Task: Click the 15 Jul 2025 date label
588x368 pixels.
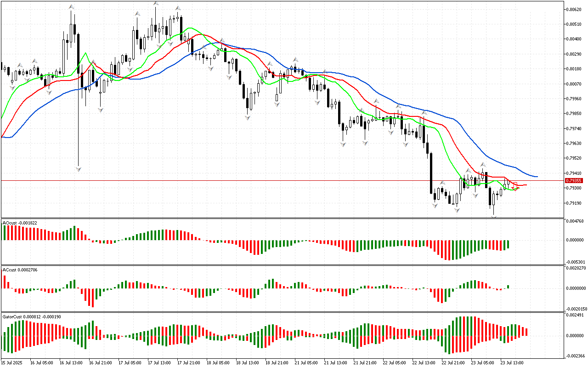Action: click(11, 362)
